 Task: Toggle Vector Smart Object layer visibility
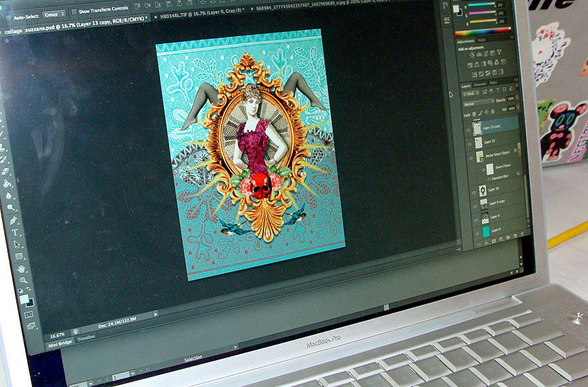pyautogui.click(x=470, y=158)
